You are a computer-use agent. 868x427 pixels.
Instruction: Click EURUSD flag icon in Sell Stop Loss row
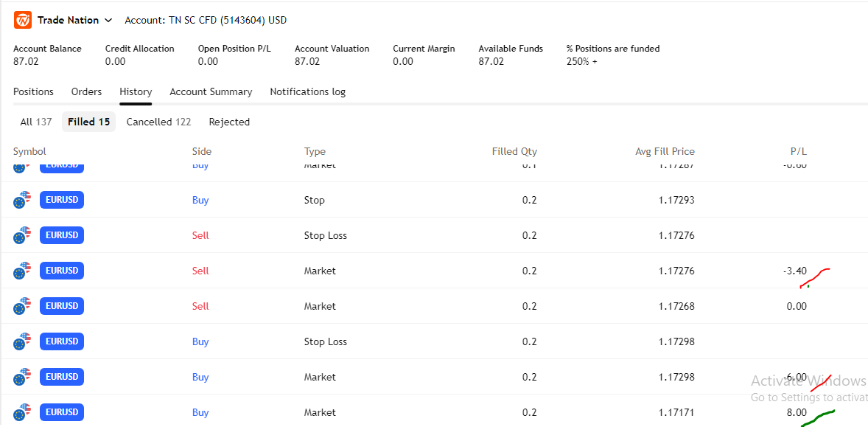[22, 235]
